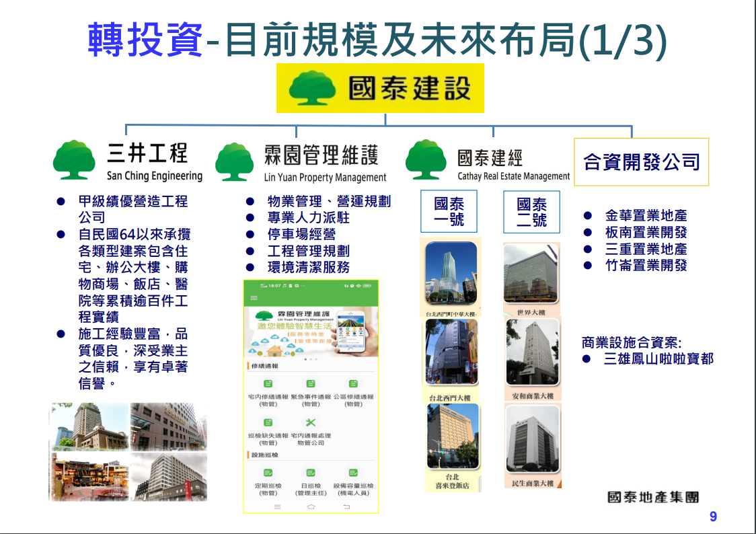This screenshot has height=534, width=756.
Task: Open the 民生商業大樓 building photo
Action: click(533, 439)
